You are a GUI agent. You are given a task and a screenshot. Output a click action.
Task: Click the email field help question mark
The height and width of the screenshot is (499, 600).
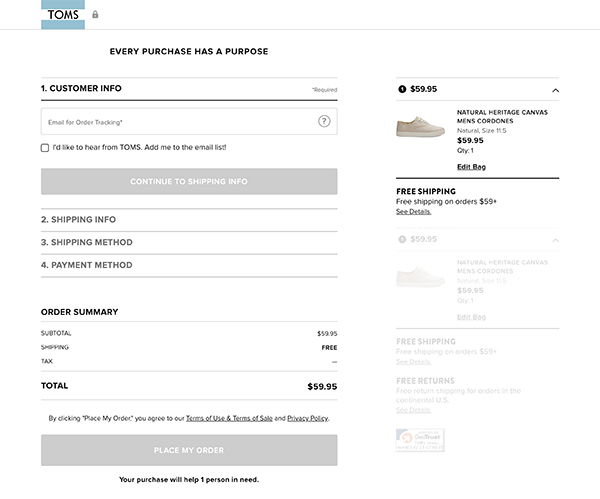[324, 121]
